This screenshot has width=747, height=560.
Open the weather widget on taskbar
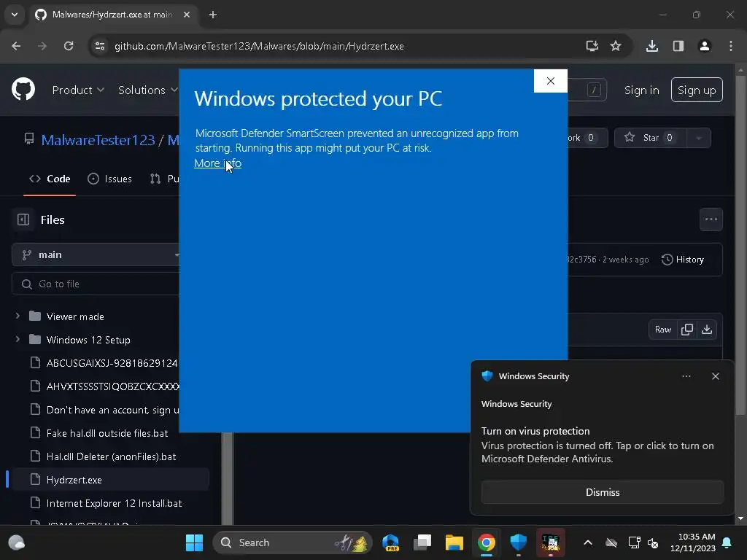pyautogui.click(x=17, y=542)
